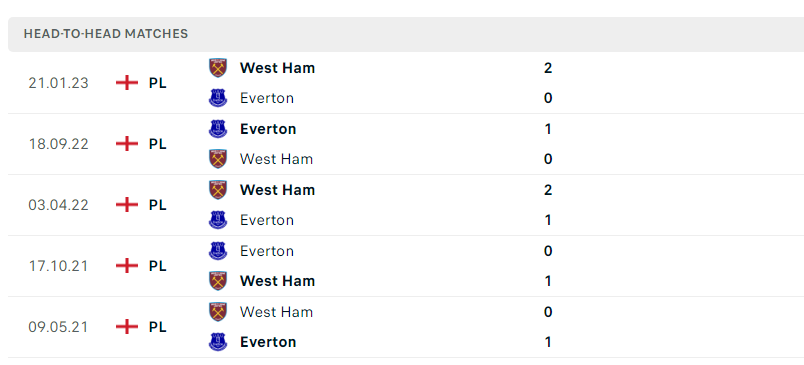The height and width of the screenshot is (365, 804).
Task: Click bold West Ham name in 17.10.21 match
Action: [277, 281]
